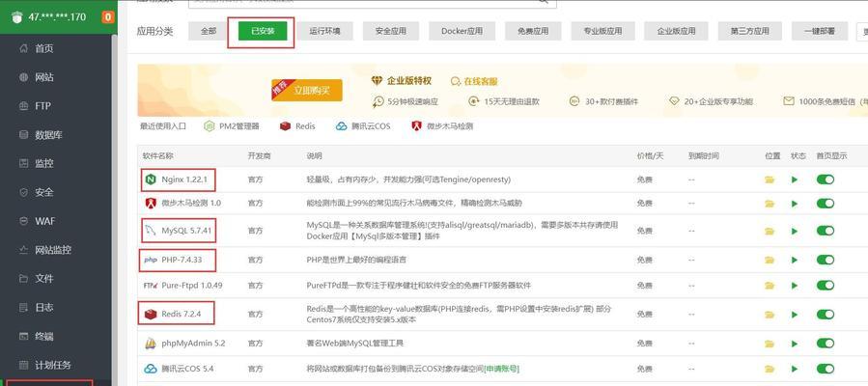Toggle homepage display for phpMyAdmin 5.2
This screenshot has width=868, height=386.
825,344
